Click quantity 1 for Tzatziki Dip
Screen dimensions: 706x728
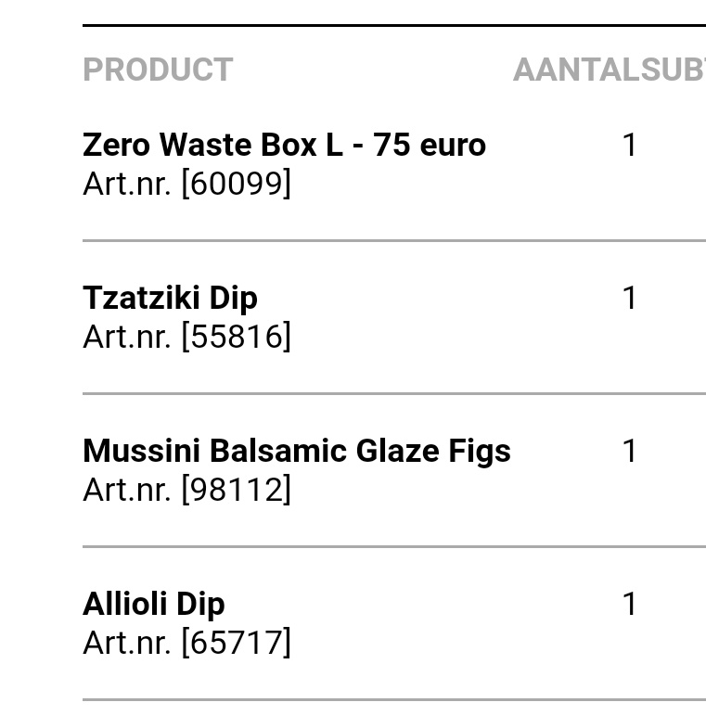(x=629, y=298)
